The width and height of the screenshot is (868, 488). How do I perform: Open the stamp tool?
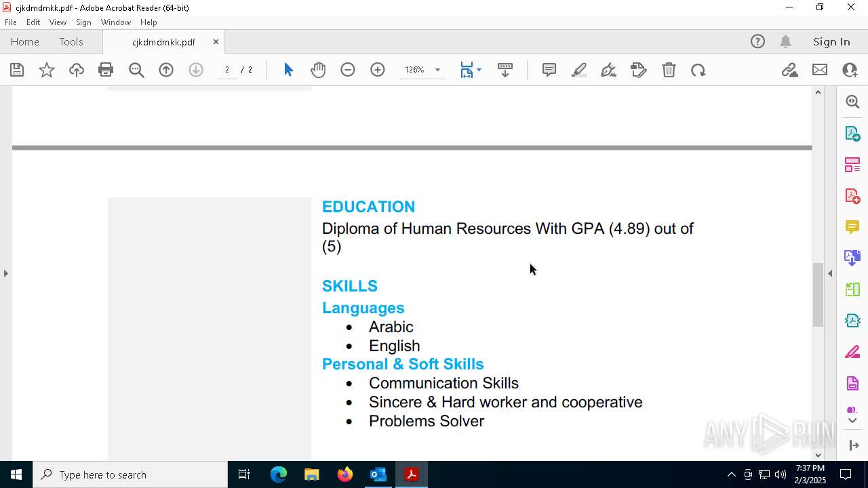pyautogui.click(x=639, y=70)
